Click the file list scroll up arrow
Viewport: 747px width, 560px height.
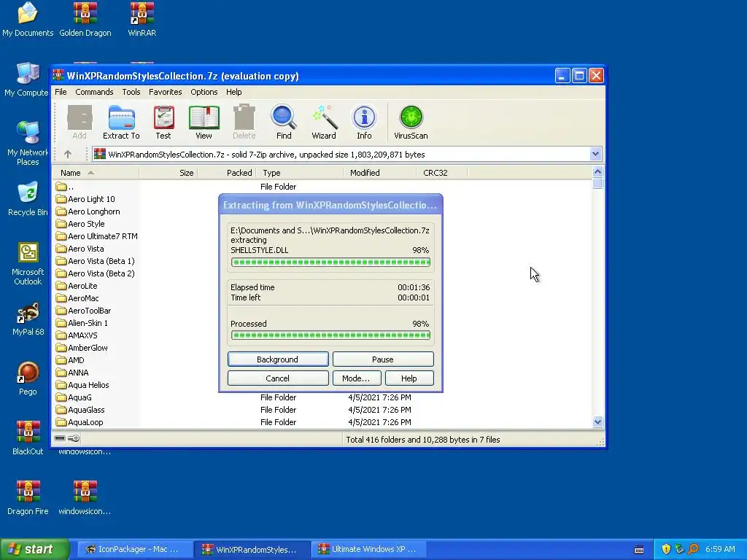(x=597, y=172)
